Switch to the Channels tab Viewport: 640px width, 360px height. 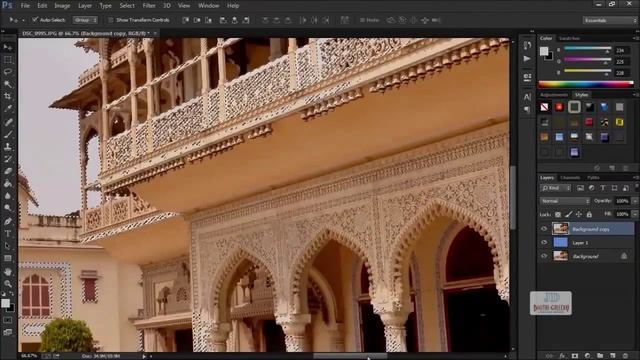click(570, 178)
